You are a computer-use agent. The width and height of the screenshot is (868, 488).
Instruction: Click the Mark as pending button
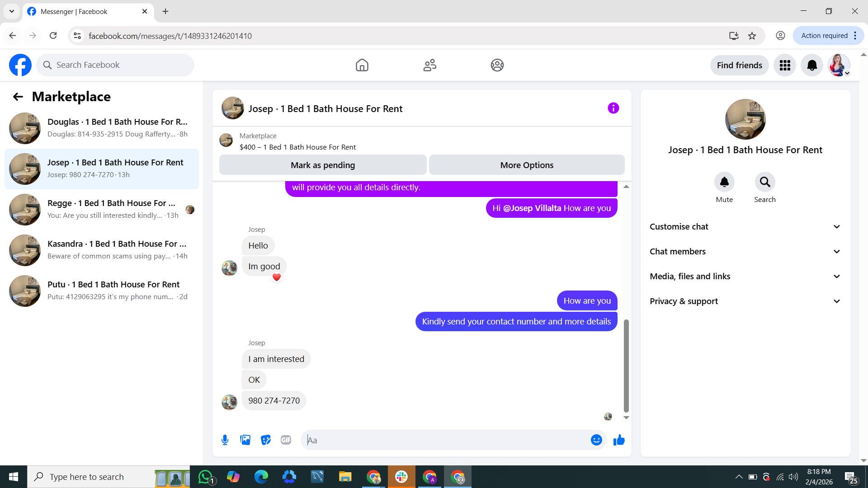(322, 165)
